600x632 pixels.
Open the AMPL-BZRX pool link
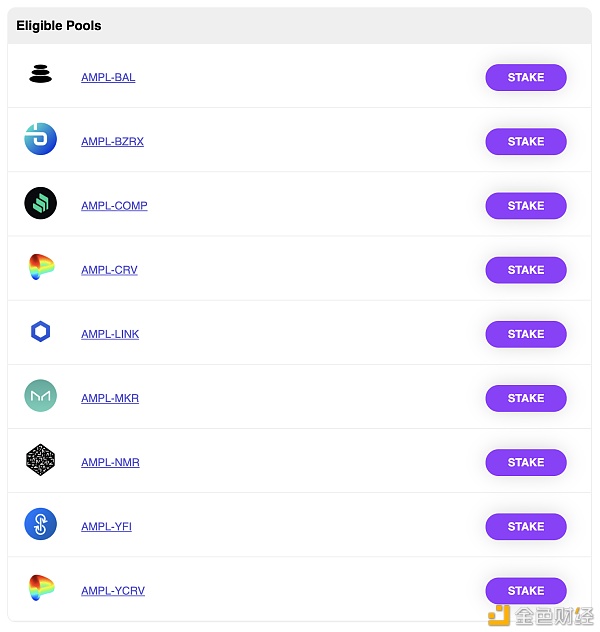(x=112, y=141)
